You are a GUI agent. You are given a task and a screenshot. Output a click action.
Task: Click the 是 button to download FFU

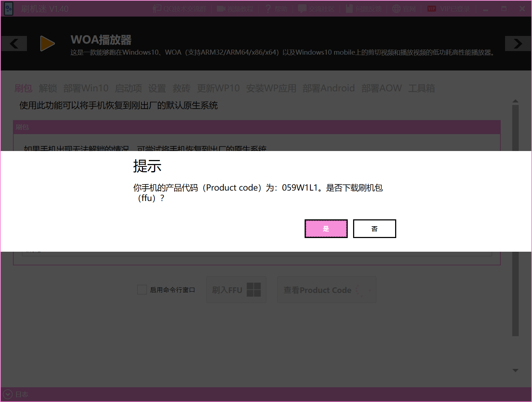click(x=326, y=229)
